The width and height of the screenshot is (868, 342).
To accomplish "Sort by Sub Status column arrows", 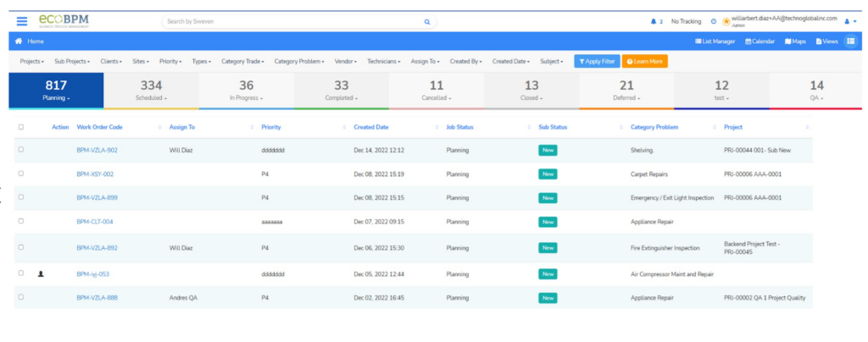I will pyautogui.click(x=622, y=127).
